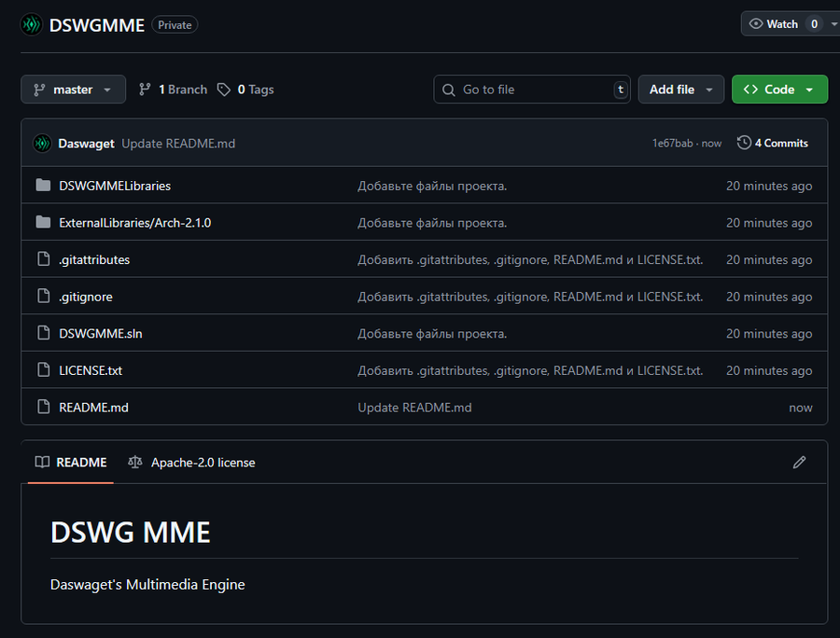Expand the green Code dropdown
840x638 pixels.
(x=779, y=90)
